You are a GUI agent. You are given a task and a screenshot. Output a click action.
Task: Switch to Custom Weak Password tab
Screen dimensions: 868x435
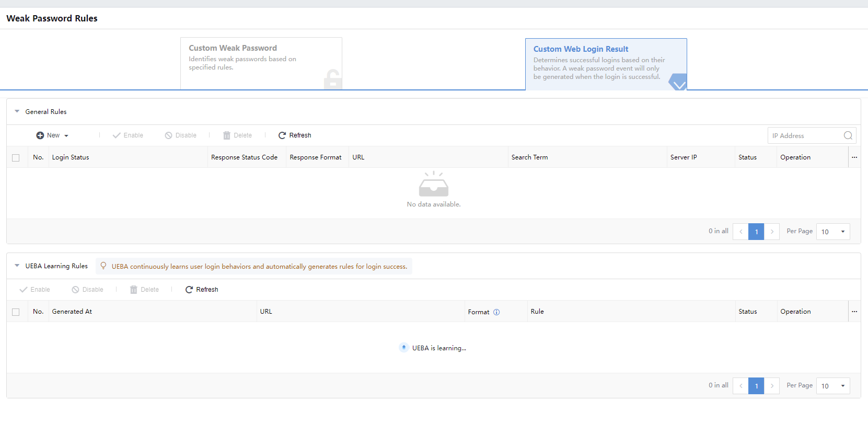[261, 63]
